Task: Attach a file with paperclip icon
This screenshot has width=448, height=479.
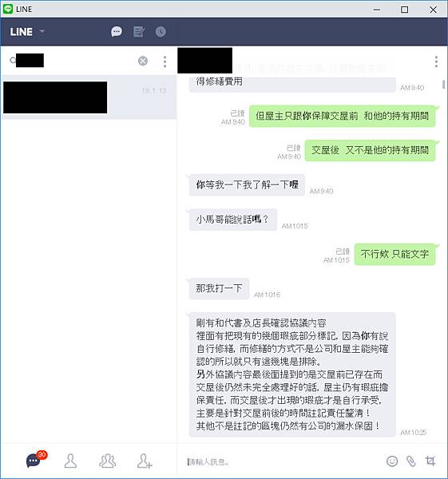Action: click(x=411, y=461)
